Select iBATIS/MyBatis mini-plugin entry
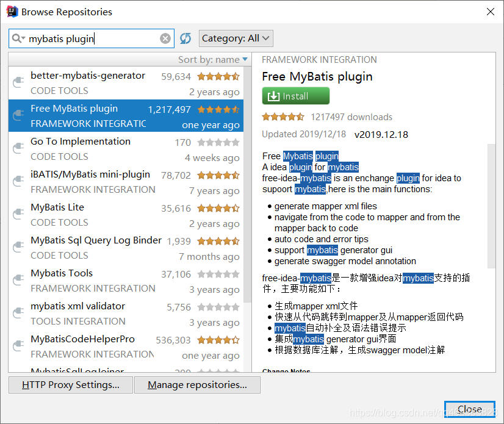504x424 pixels. coord(126,182)
